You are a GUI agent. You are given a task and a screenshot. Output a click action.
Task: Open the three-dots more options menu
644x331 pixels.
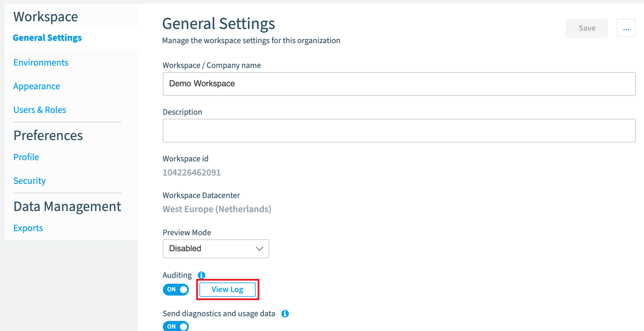626,28
